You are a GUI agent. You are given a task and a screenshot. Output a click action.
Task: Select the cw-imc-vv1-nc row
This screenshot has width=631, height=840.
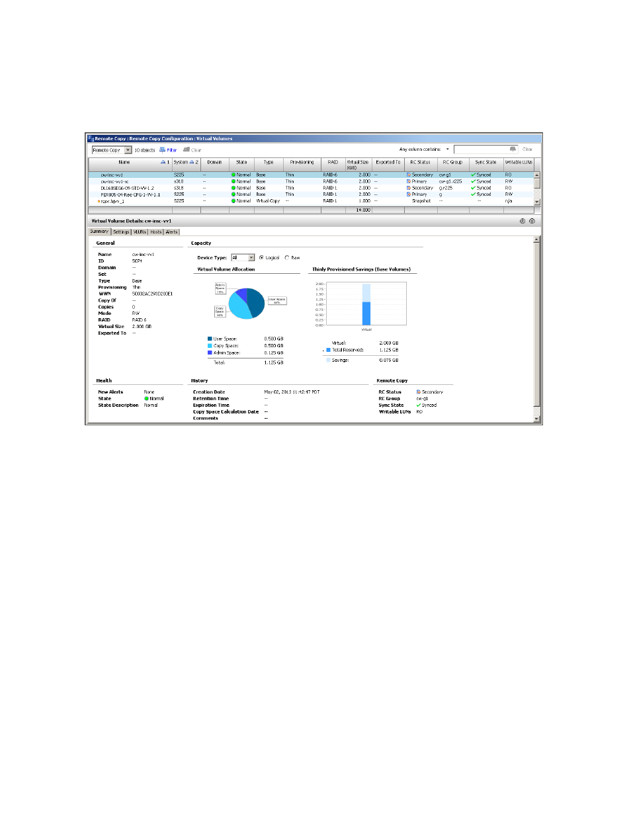point(311,181)
